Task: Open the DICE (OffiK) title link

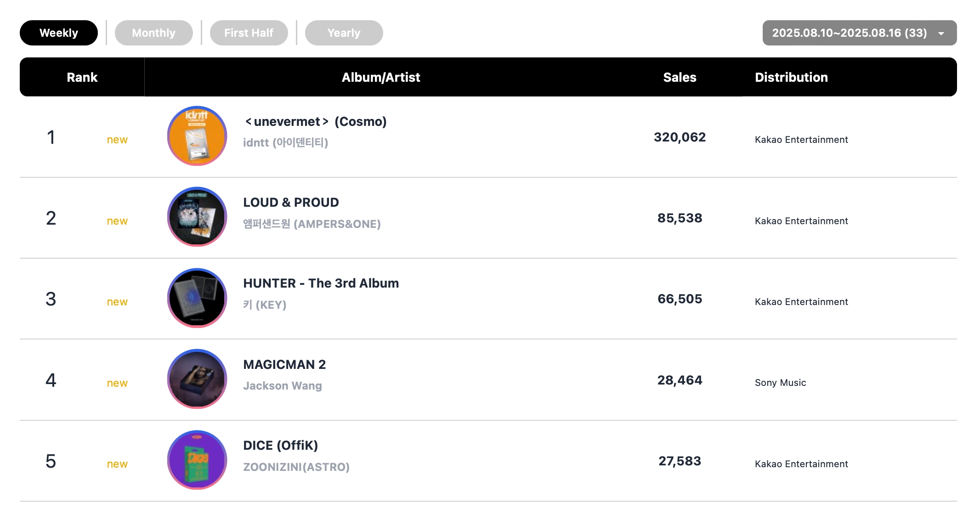Action: 281,445
